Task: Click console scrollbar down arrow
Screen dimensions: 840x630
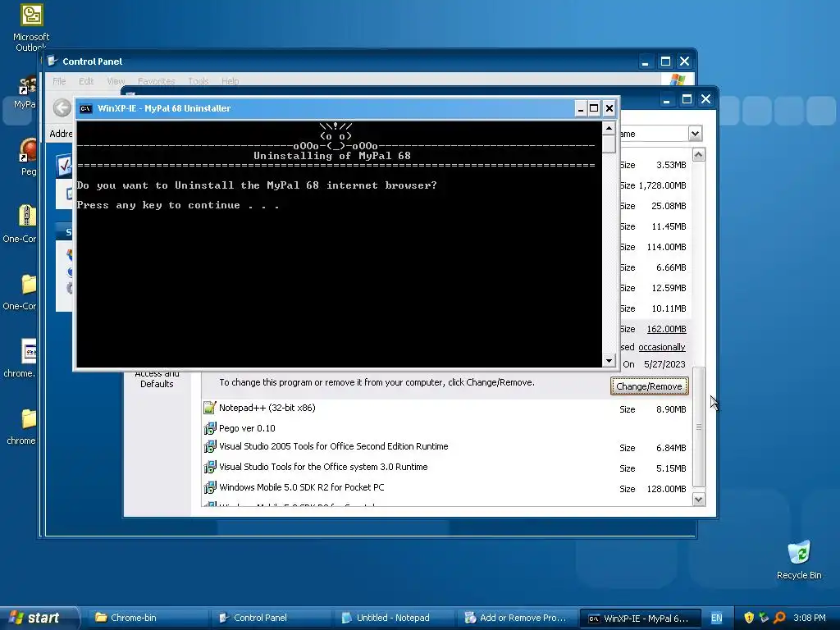Action: [609, 361]
